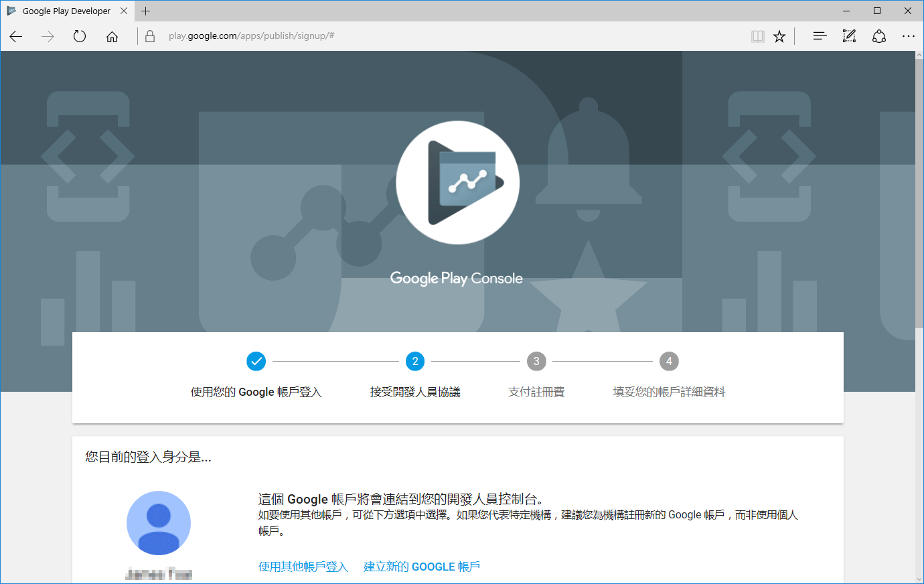Open the web note pen icon
The height and width of the screenshot is (584, 924).
[x=849, y=36]
